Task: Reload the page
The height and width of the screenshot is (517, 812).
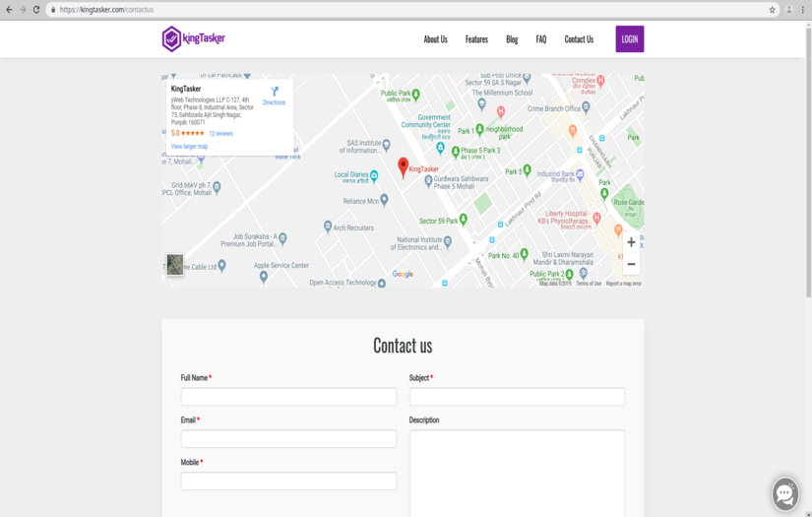Action: tap(36, 9)
